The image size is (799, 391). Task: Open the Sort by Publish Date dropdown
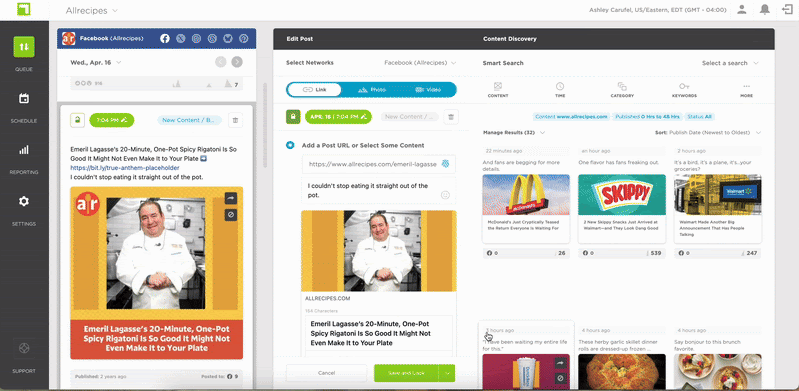point(708,133)
